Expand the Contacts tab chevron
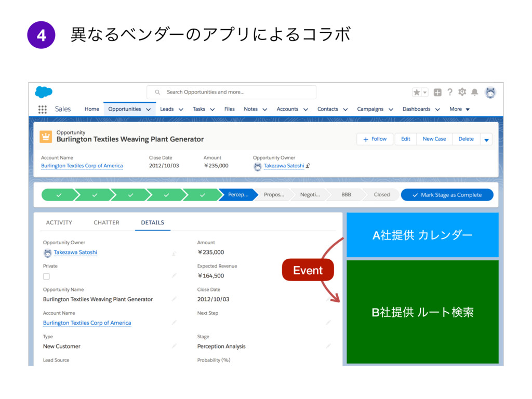The width and height of the screenshot is (532, 399). pyautogui.click(x=345, y=109)
